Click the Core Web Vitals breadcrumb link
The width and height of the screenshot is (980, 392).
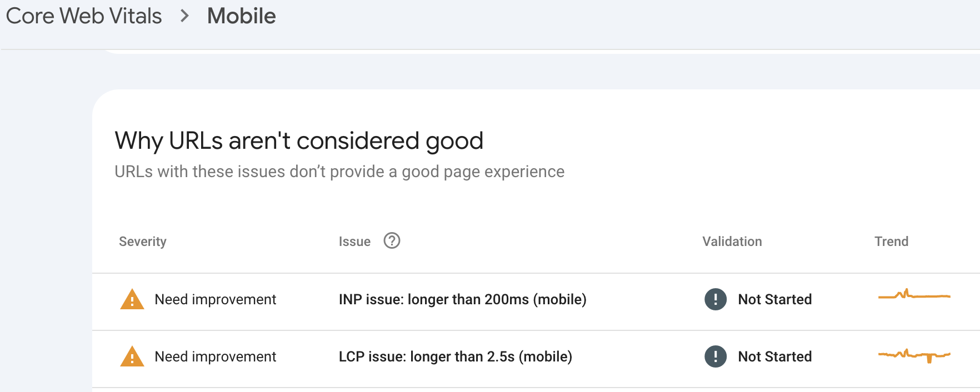point(84,16)
